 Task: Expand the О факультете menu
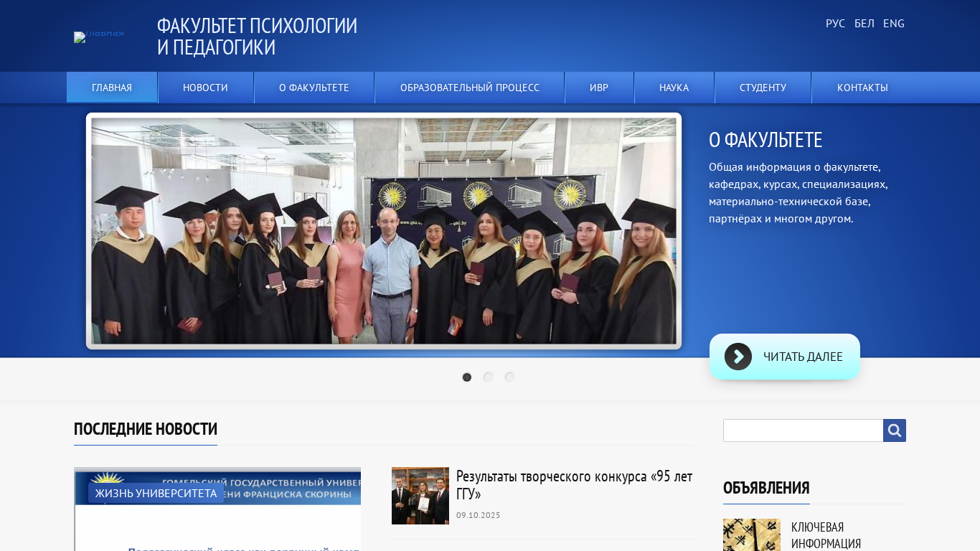tap(314, 88)
